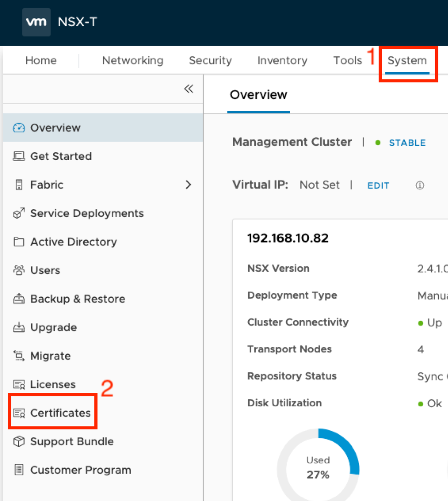Viewport: 448px width, 501px height.
Task: Click the Overview gauge icon
Action: point(19,127)
